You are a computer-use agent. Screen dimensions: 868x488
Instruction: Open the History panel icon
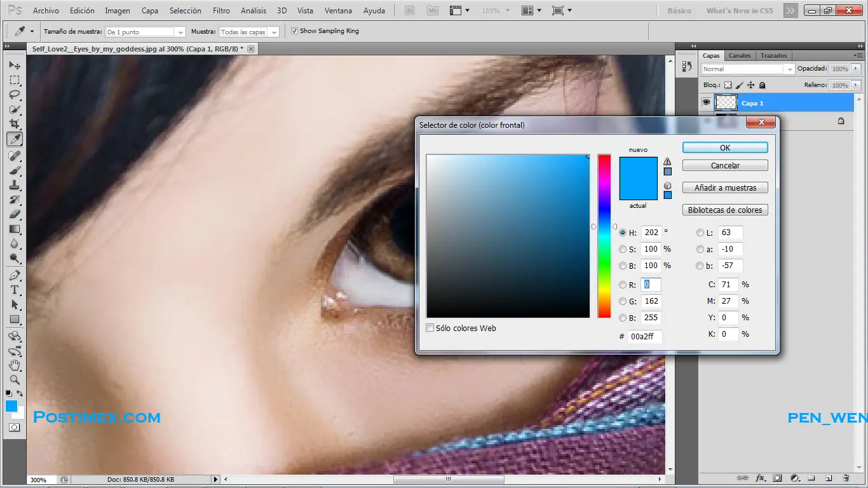(686, 66)
